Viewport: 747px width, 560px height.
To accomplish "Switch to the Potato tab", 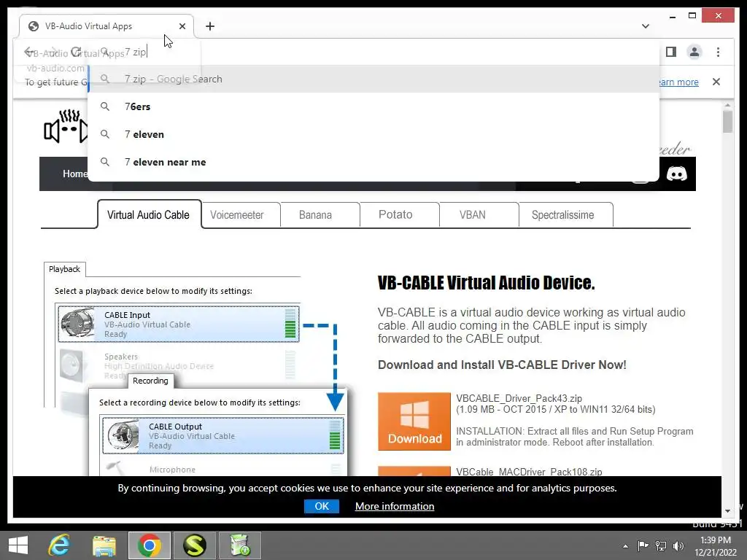I will [395, 215].
